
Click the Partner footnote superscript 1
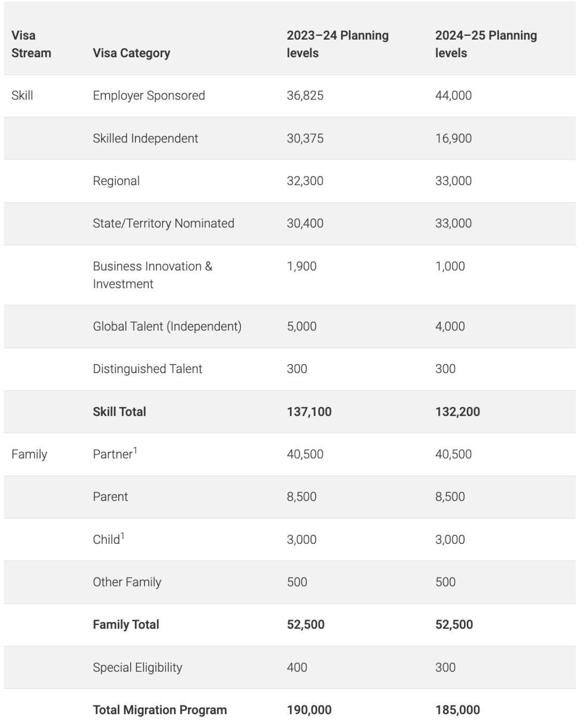click(135, 451)
